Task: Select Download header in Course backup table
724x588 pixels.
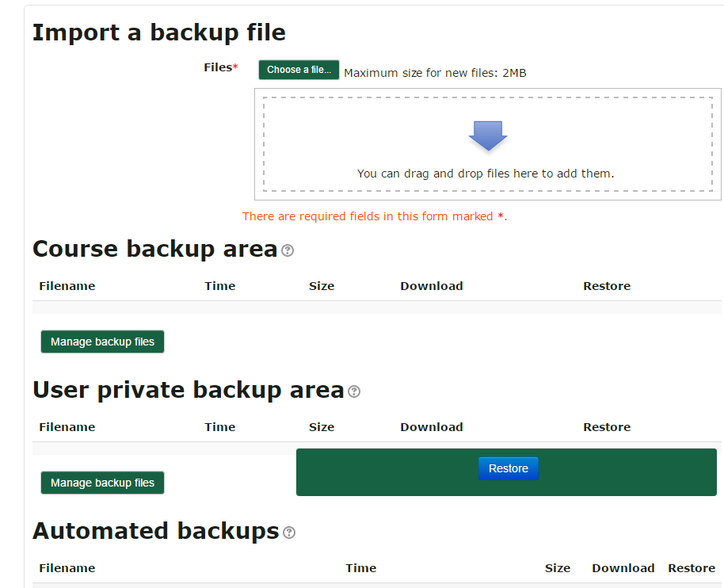Action: [431, 286]
